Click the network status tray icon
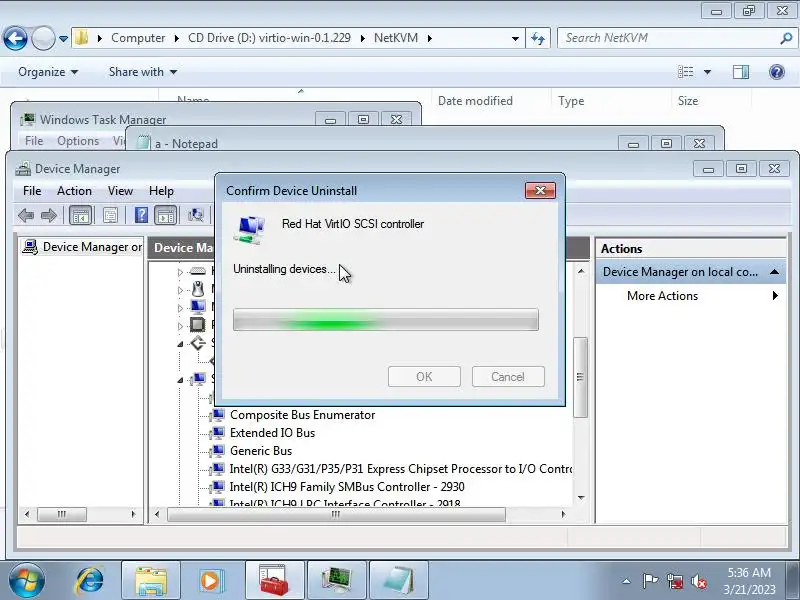Viewport: 800px width, 600px height. coord(675,581)
